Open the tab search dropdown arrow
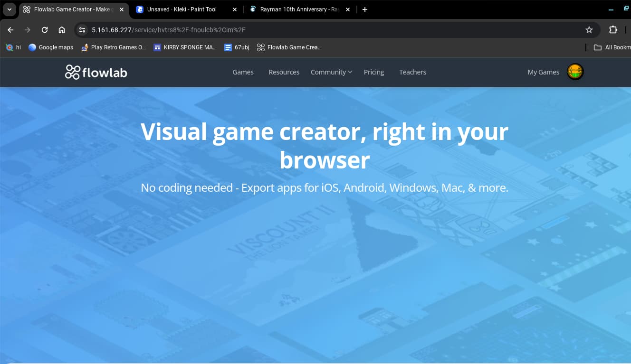 pos(9,9)
